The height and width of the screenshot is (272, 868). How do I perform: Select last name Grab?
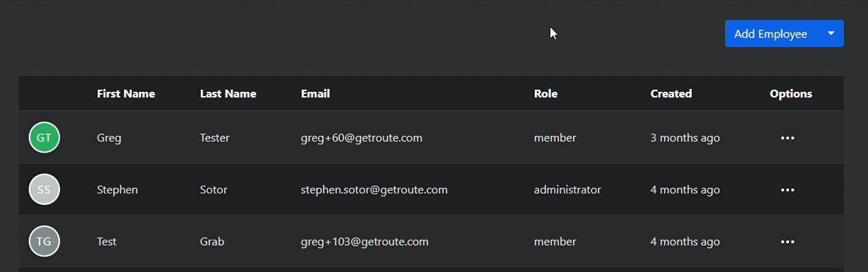tap(212, 242)
